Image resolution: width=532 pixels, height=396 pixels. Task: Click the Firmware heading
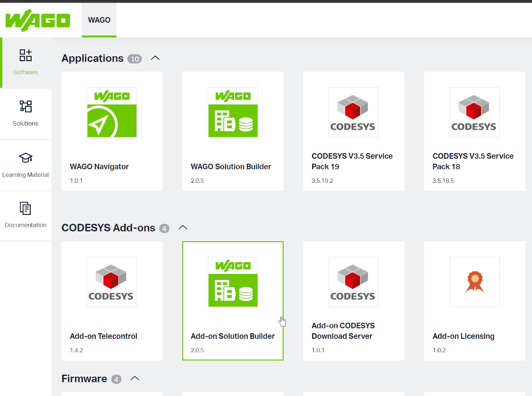coord(84,379)
